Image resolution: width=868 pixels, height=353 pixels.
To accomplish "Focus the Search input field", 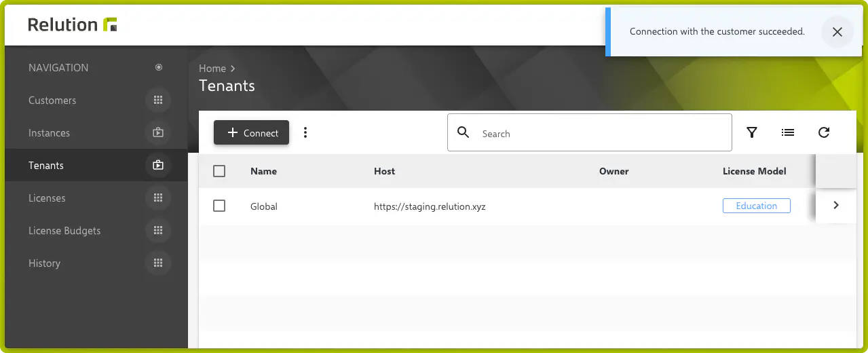I will coord(590,132).
